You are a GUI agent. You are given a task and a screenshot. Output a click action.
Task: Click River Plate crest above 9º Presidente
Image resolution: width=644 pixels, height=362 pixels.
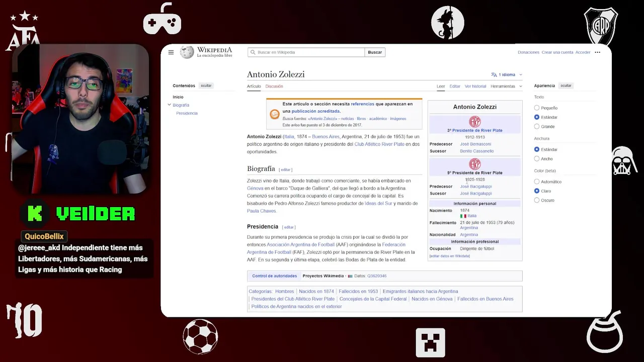(x=475, y=164)
